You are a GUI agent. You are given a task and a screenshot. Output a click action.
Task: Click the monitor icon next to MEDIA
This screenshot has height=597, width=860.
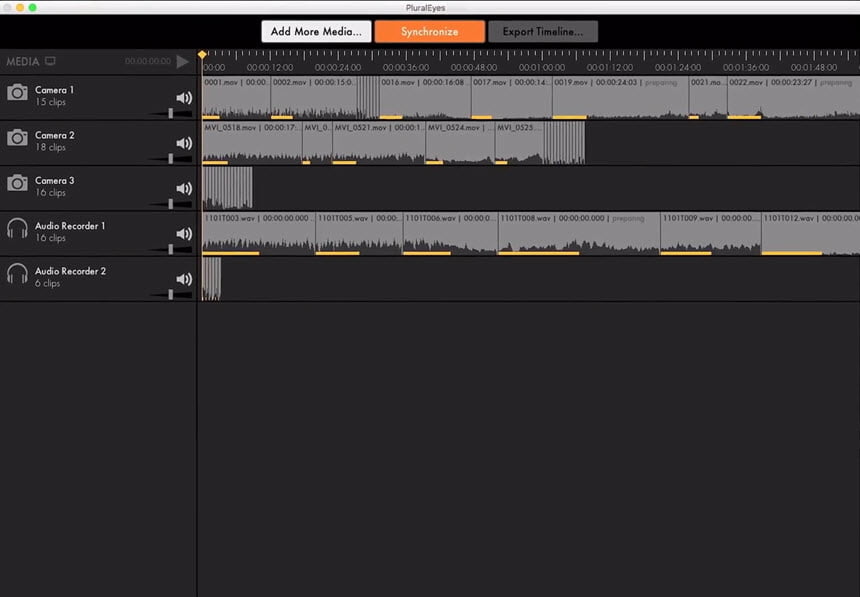pos(50,61)
